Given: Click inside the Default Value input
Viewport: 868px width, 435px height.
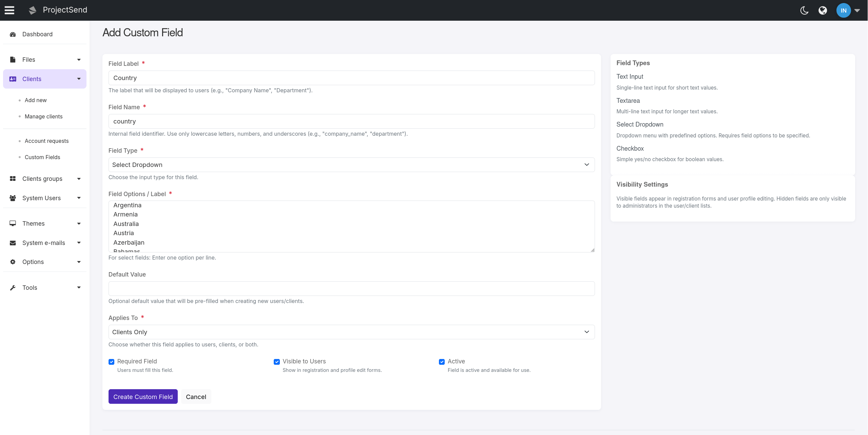Looking at the screenshot, I should point(351,288).
